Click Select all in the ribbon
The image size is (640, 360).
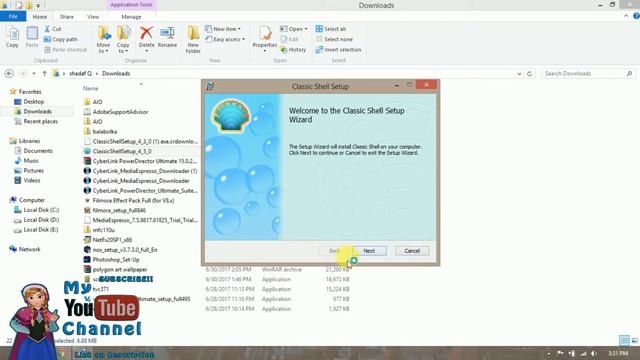pyautogui.click(x=331, y=29)
